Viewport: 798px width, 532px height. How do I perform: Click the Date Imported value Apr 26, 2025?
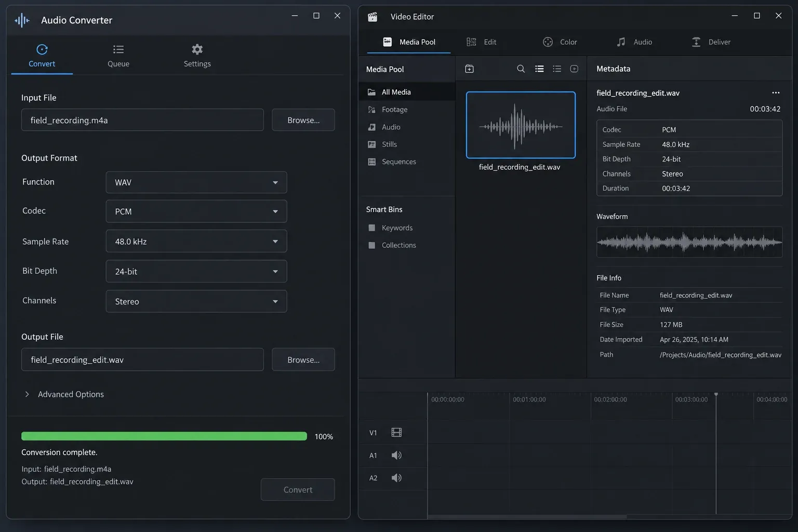coord(694,340)
